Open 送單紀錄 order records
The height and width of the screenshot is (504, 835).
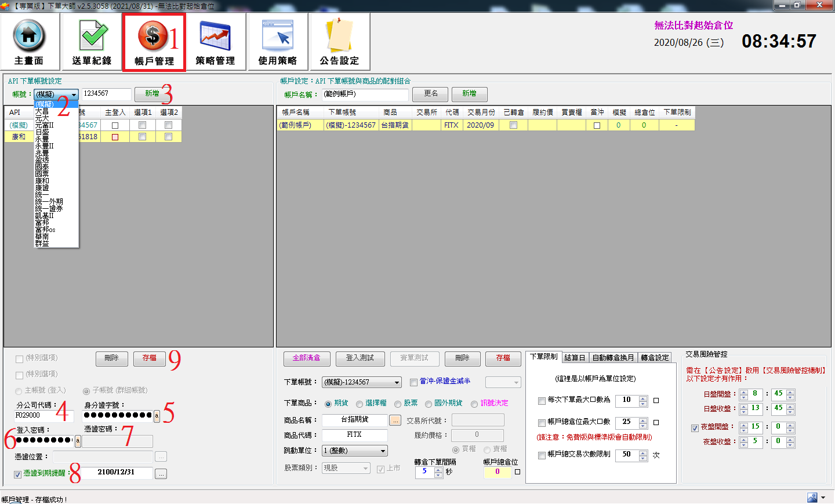92,42
